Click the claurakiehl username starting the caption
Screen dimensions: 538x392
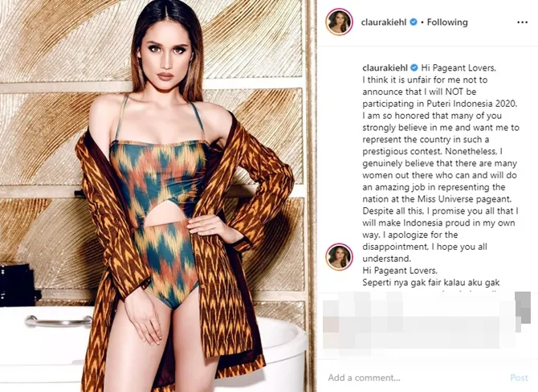coord(385,67)
